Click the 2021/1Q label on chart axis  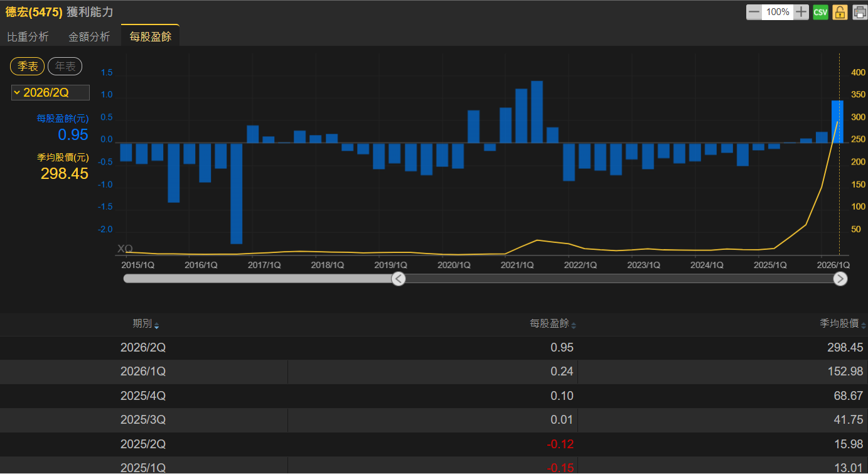[x=517, y=265]
